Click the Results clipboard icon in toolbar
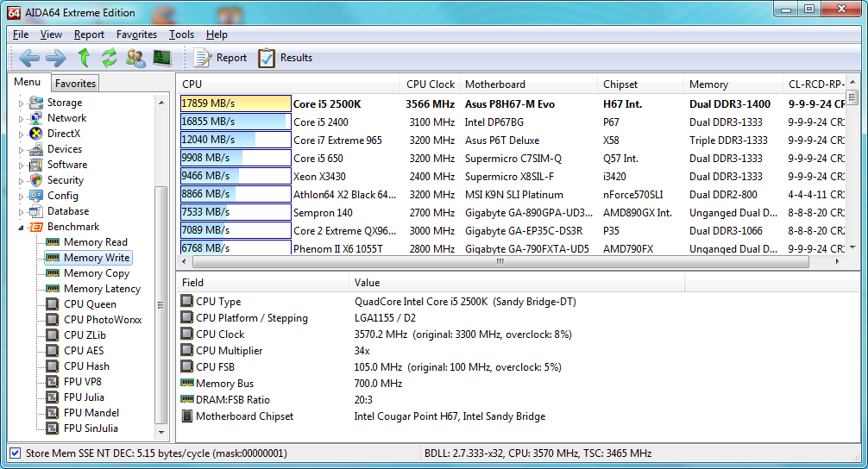868x469 pixels. point(267,58)
